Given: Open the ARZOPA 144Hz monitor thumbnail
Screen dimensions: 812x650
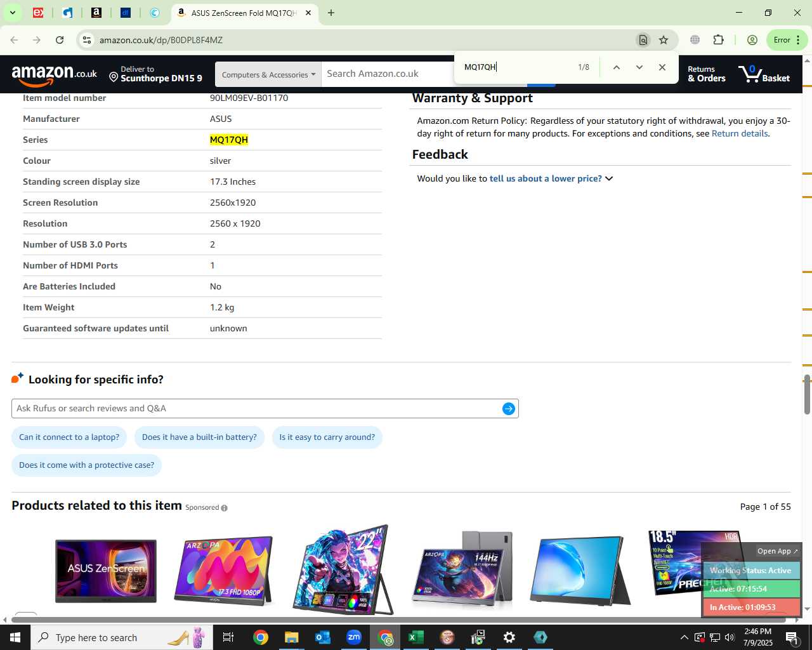Looking at the screenshot, I should (461, 569).
